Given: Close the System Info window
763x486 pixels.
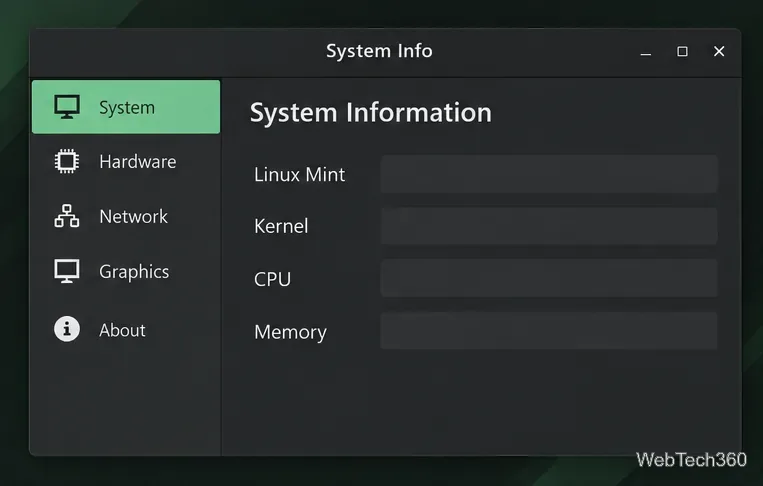Looking at the screenshot, I should coord(719,51).
